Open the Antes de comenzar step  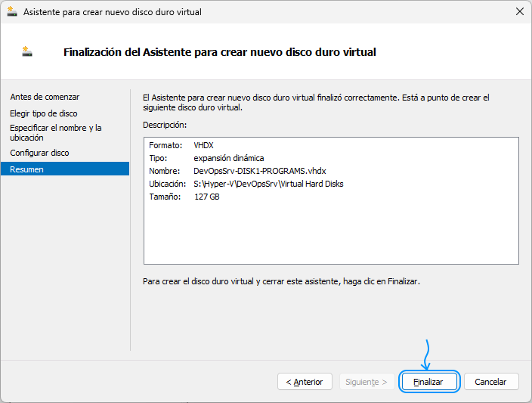click(x=45, y=97)
